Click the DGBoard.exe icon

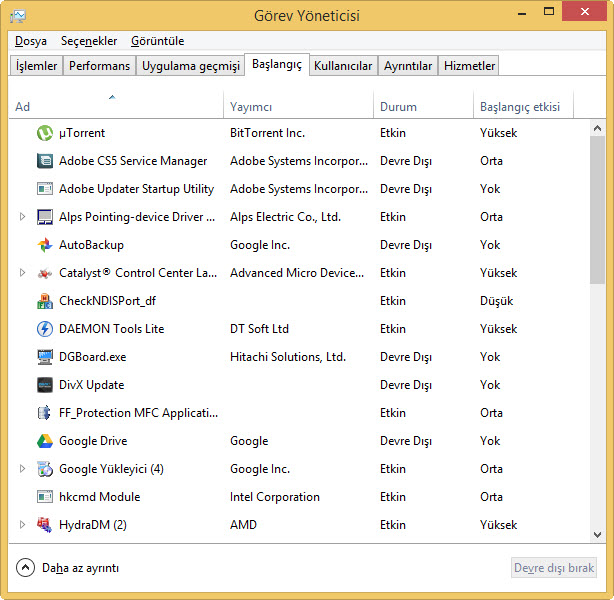click(x=45, y=357)
